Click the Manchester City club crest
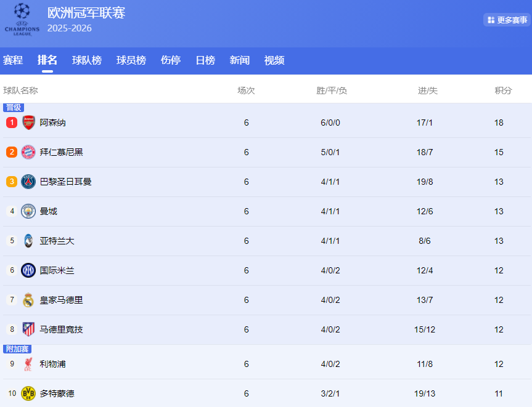This screenshot has width=532, height=407. (28, 211)
